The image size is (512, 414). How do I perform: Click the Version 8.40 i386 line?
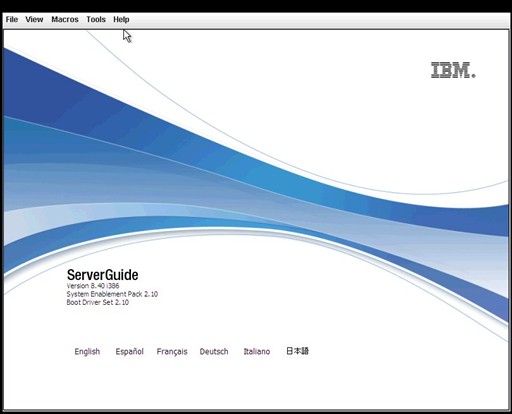tap(93, 286)
